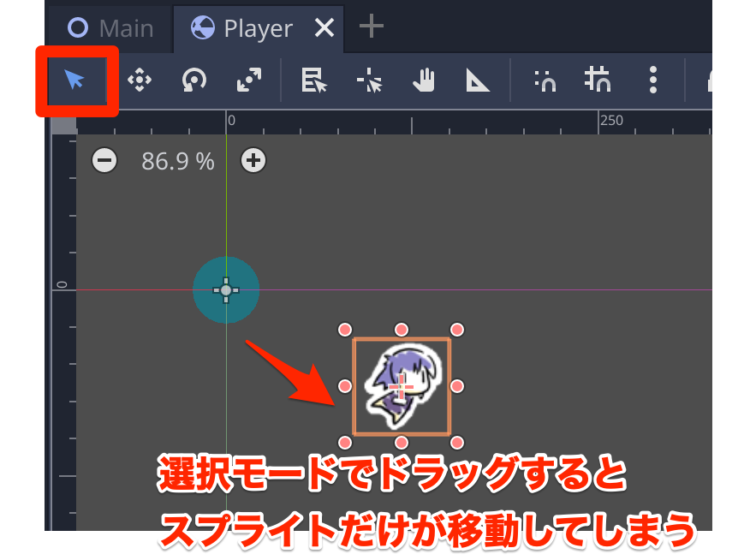The width and height of the screenshot is (750, 560).
Task: Click the teal collision circle origin
Action: [226, 289]
